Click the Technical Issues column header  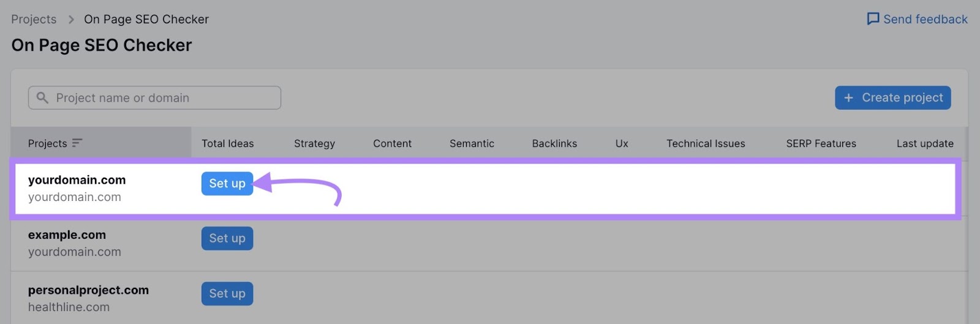(x=706, y=143)
